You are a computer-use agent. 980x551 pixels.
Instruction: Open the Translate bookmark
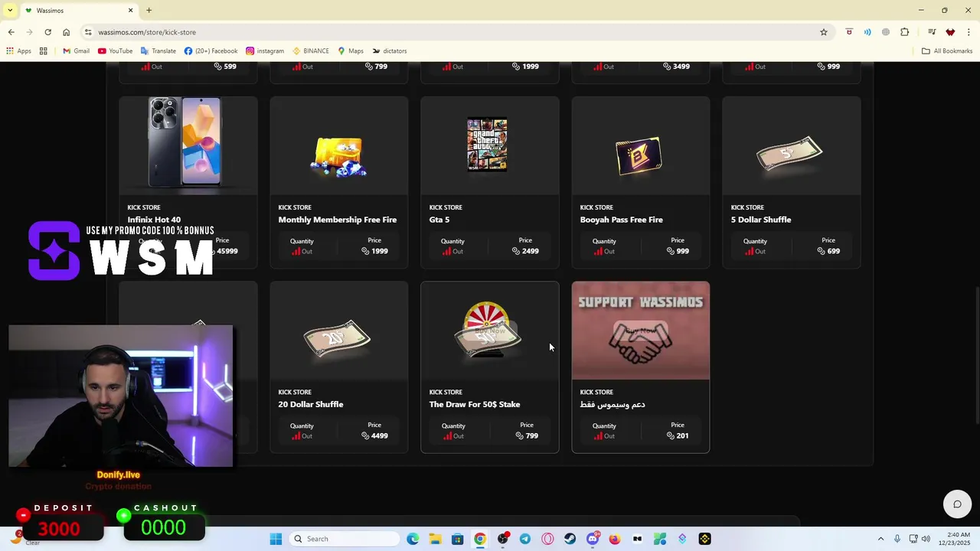pos(158,51)
